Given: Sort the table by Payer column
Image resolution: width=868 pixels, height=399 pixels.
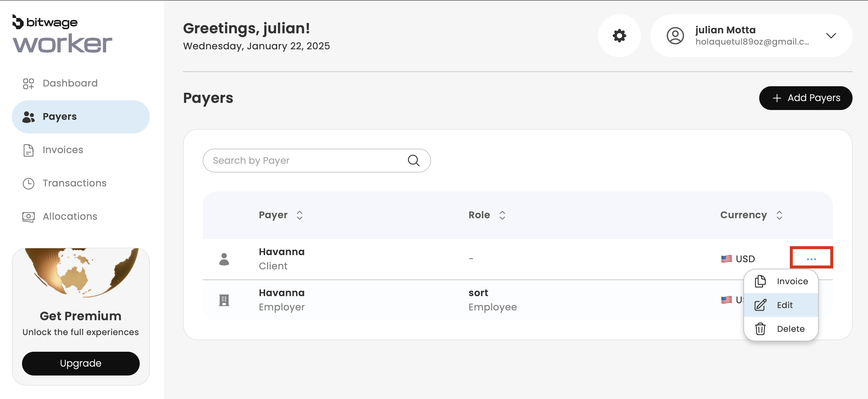Looking at the screenshot, I should (x=300, y=215).
